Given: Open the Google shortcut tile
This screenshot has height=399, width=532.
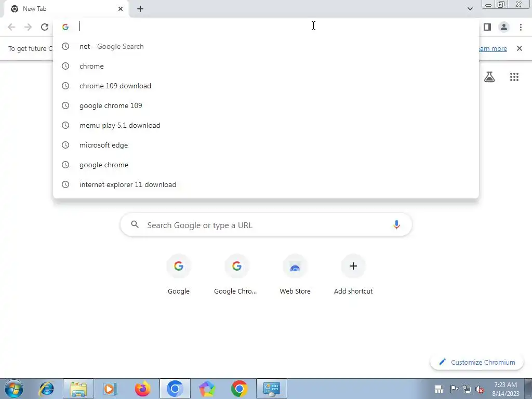Looking at the screenshot, I should (x=179, y=275).
